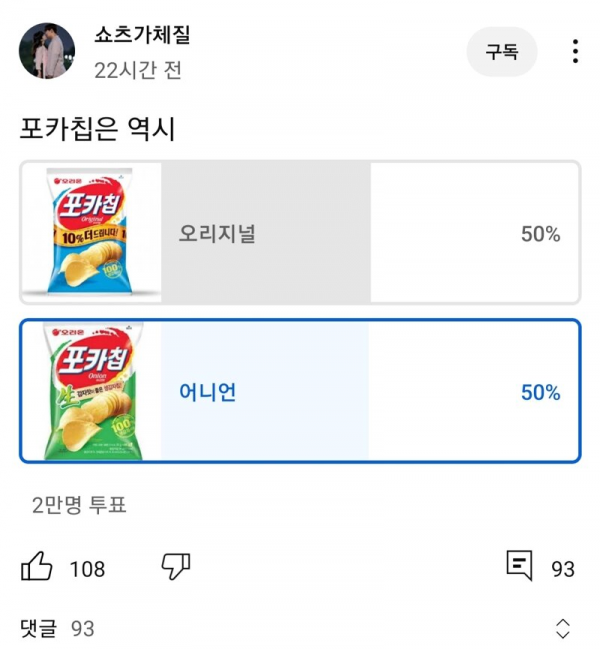
Task: Open comments via the comment bubble icon
Action: click(x=519, y=567)
